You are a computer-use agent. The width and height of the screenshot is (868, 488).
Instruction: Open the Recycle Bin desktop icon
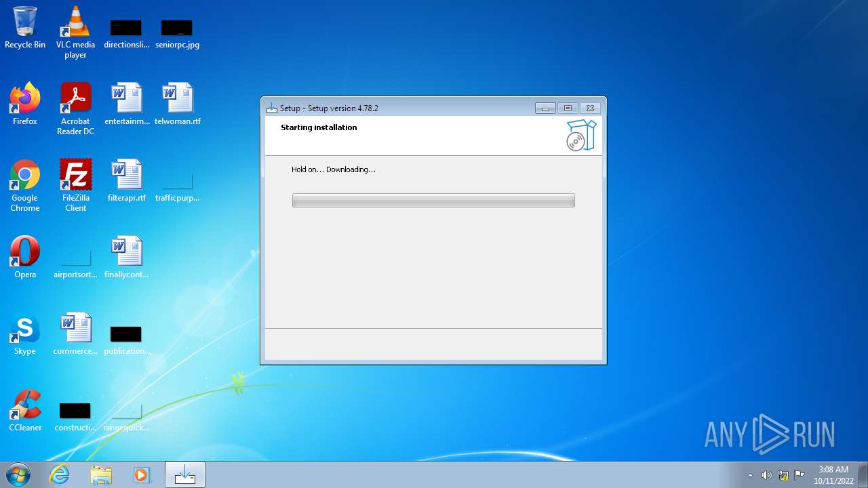(x=25, y=28)
